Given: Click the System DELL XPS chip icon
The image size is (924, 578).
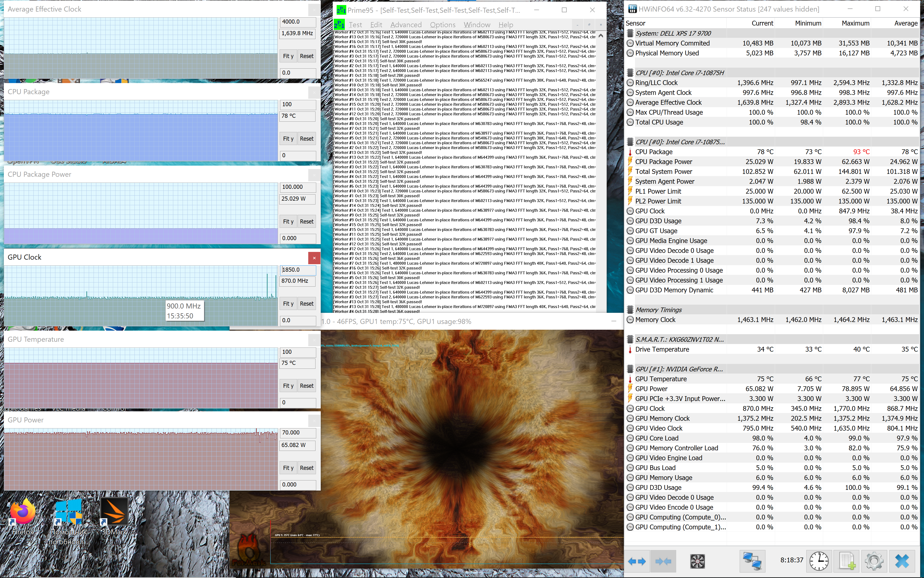Looking at the screenshot, I should [630, 33].
